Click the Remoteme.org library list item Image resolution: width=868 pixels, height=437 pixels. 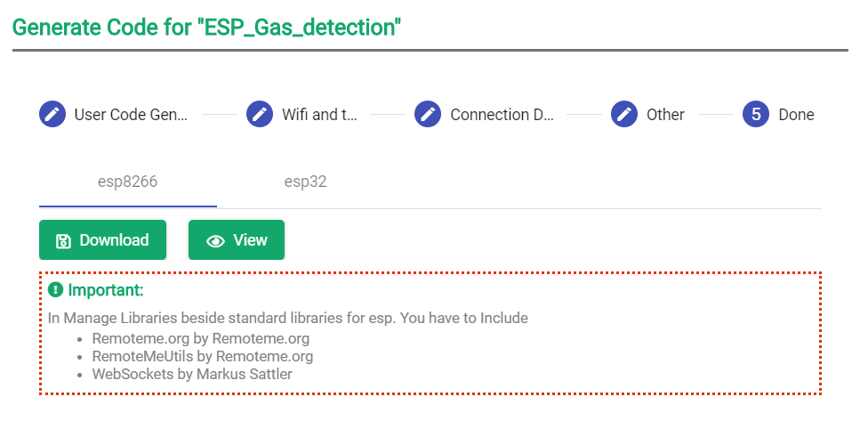[200, 338]
